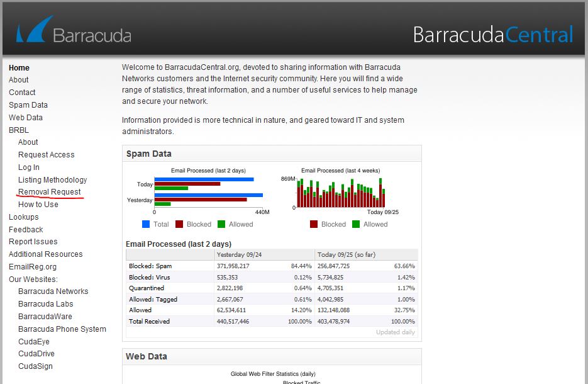This screenshot has width=588, height=384.
Task: Click the 'Yesterday 09/24' column header
Action: point(239,254)
